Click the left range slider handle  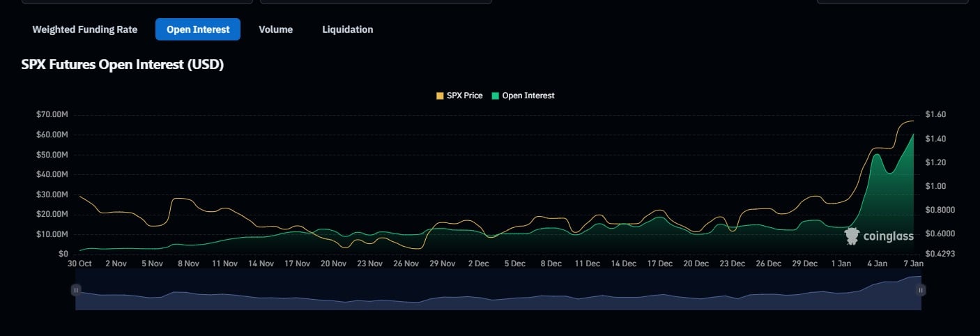76,290
